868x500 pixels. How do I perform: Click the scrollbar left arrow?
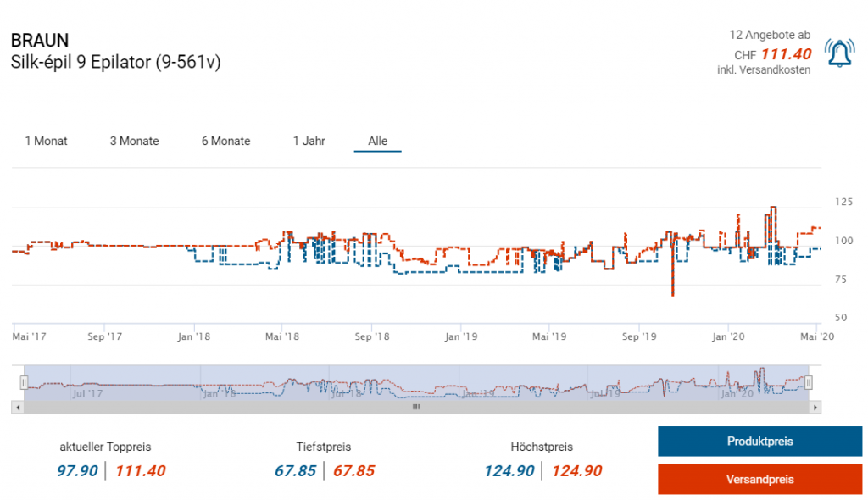point(17,407)
